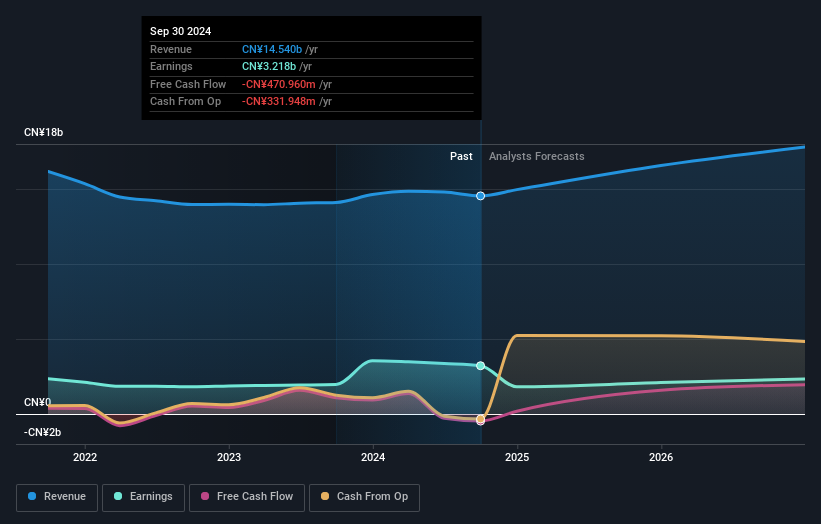Toggle the Earnings legend button

tap(143, 497)
